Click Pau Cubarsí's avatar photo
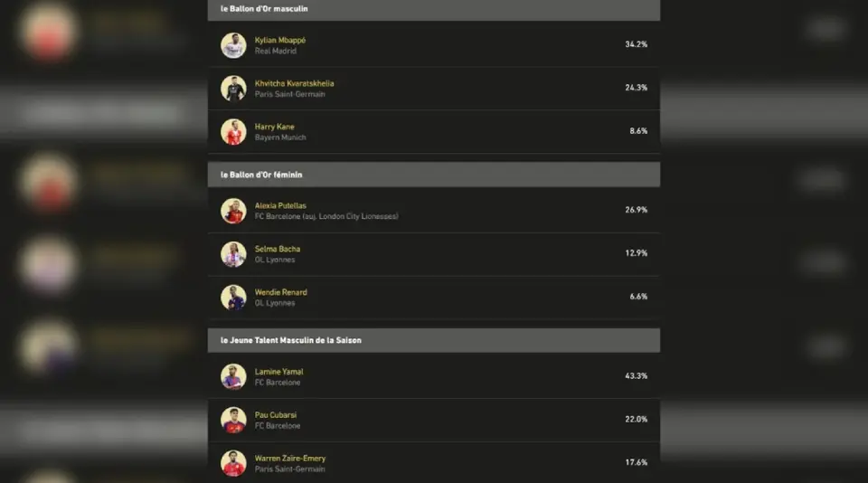Screen dimensions: 868x483 tap(233, 420)
